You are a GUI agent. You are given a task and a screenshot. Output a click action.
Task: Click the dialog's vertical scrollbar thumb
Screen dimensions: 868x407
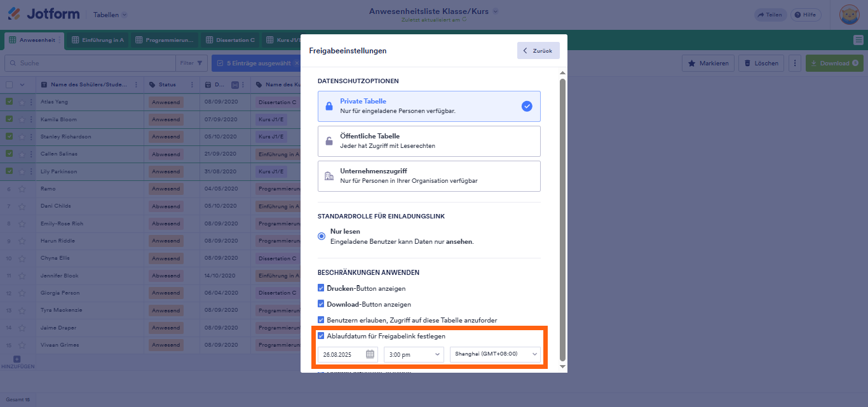(x=562, y=219)
